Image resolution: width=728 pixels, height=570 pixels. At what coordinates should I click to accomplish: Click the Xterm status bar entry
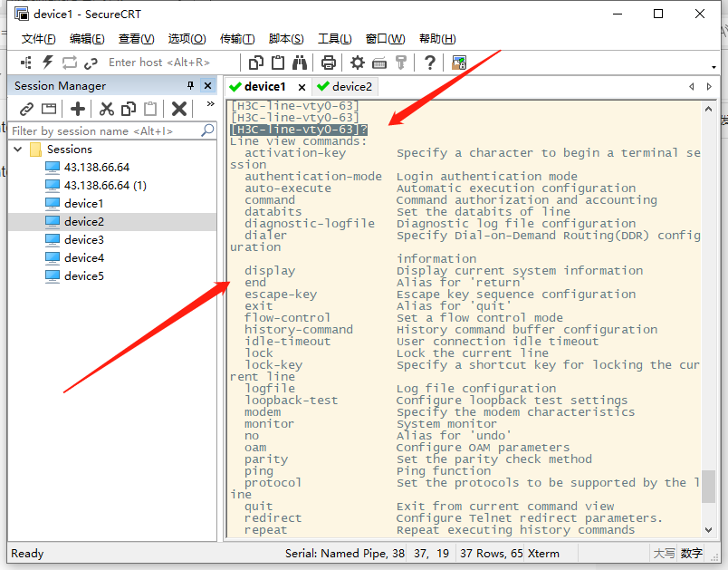pos(543,554)
